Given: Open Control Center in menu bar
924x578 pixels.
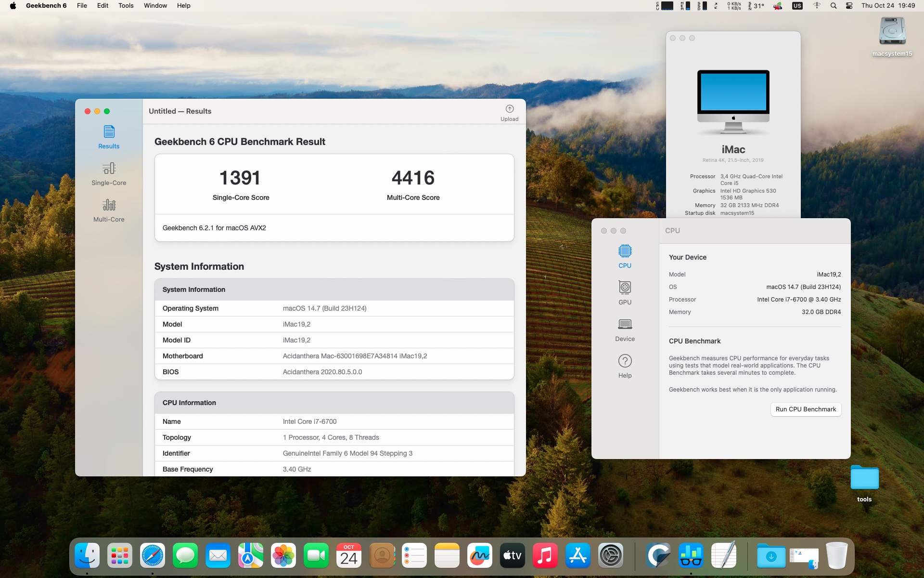Looking at the screenshot, I should pyautogui.click(x=849, y=6).
